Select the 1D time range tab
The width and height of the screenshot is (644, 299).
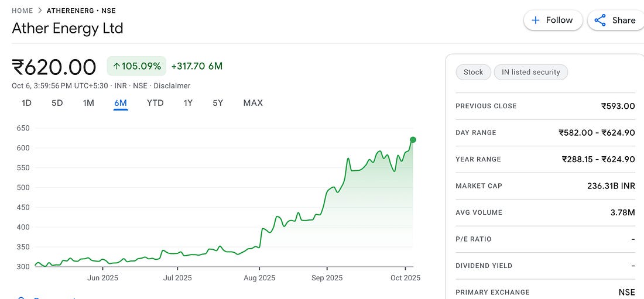pyautogui.click(x=27, y=103)
